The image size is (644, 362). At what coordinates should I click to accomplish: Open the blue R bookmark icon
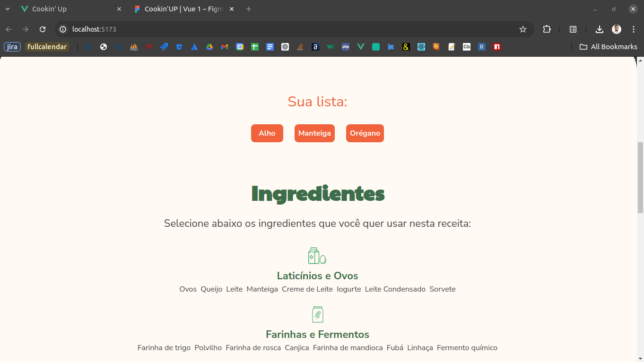point(482,47)
